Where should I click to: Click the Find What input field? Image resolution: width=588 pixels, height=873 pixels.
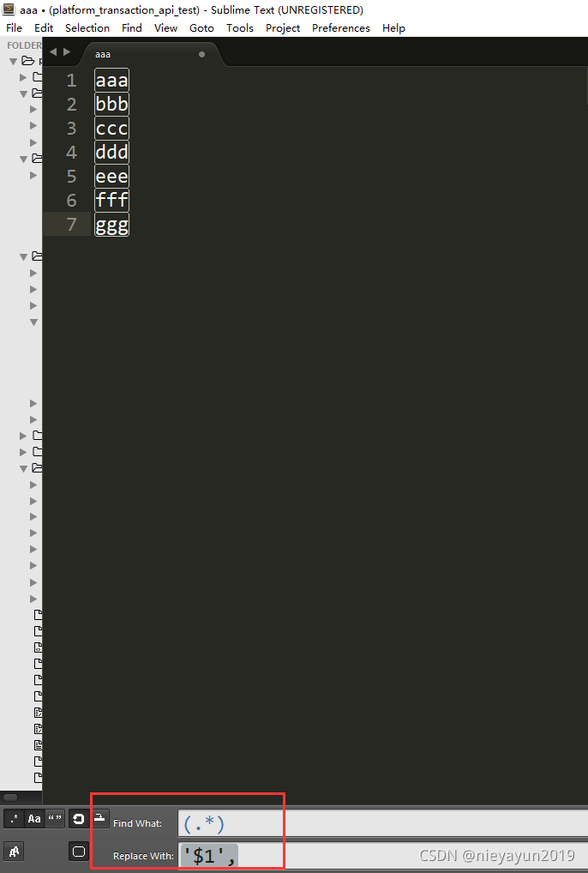(x=383, y=823)
